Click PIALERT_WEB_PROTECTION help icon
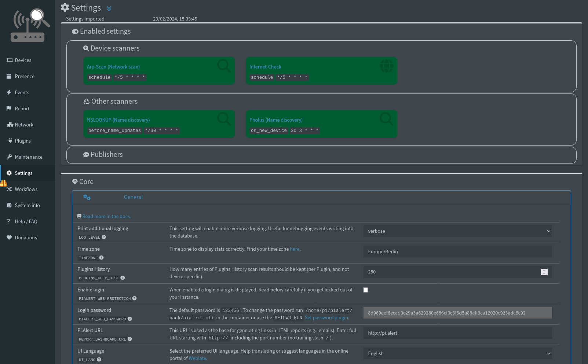 click(x=134, y=298)
